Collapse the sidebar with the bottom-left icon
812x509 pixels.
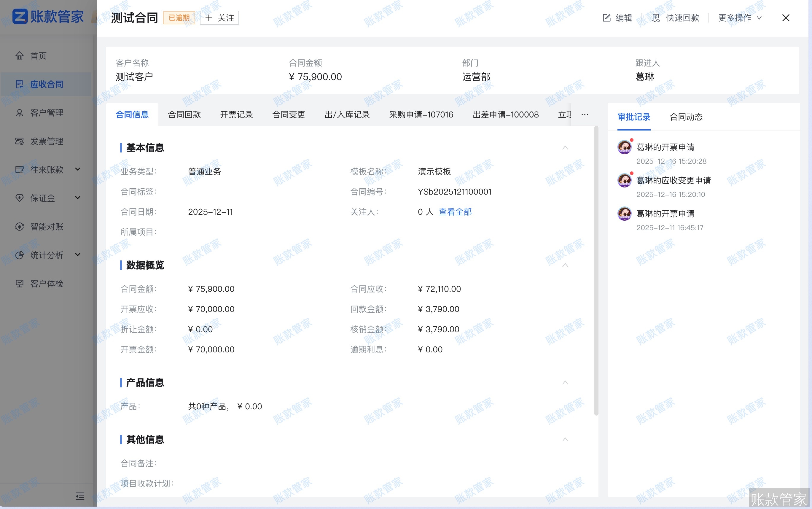(x=80, y=496)
